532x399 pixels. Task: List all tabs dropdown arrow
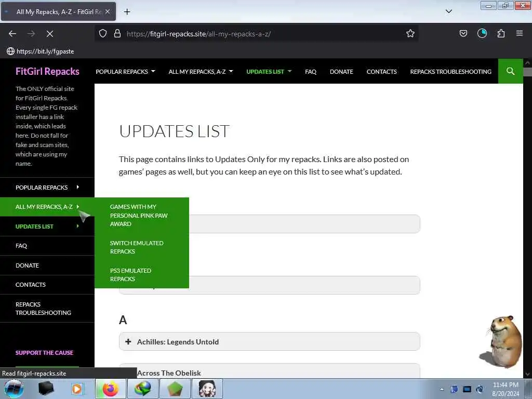coord(448,11)
